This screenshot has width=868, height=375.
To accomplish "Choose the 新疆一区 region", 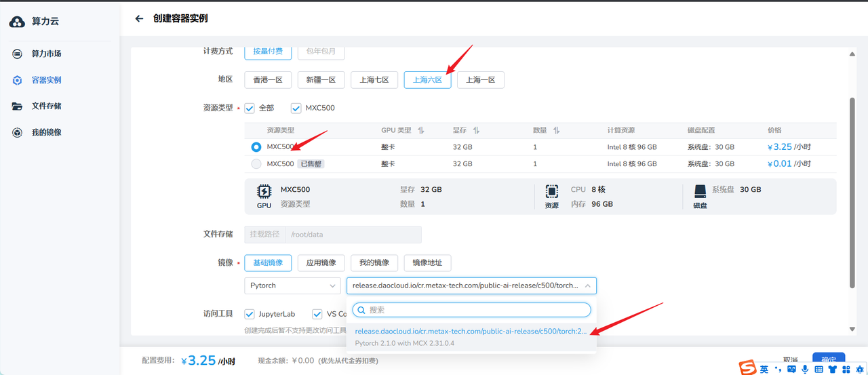I will point(321,80).
